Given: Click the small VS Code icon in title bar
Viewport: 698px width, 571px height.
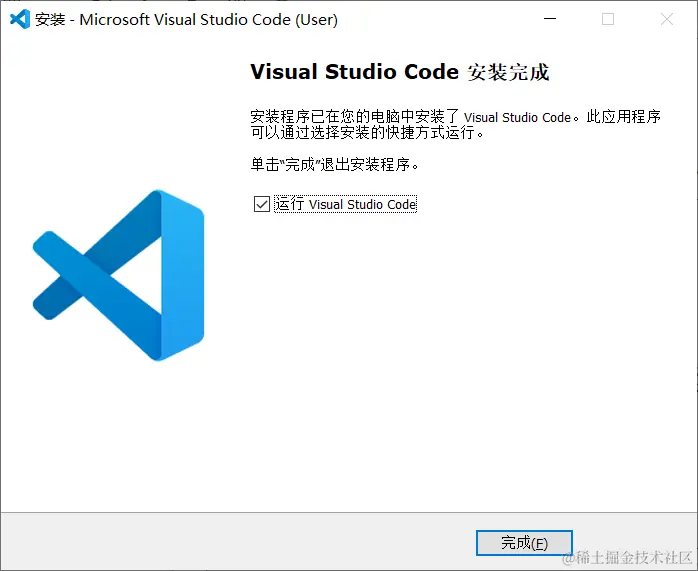Looking at the screenshot, I should click(x=20, y=19).
